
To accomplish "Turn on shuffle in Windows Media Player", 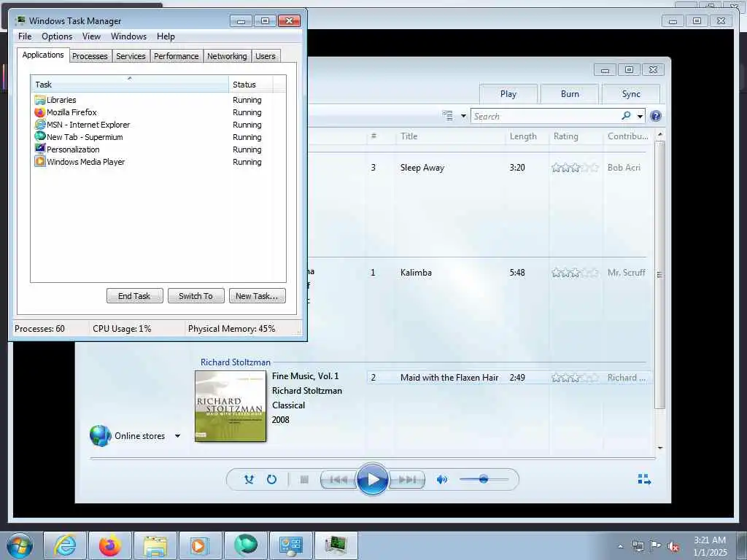I will [249, 480].
